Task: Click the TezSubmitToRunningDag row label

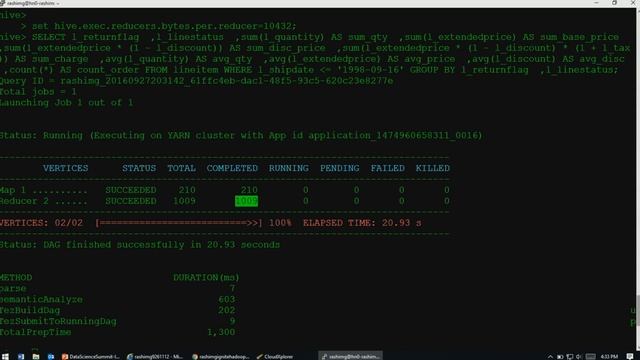Action: point(58,322)
